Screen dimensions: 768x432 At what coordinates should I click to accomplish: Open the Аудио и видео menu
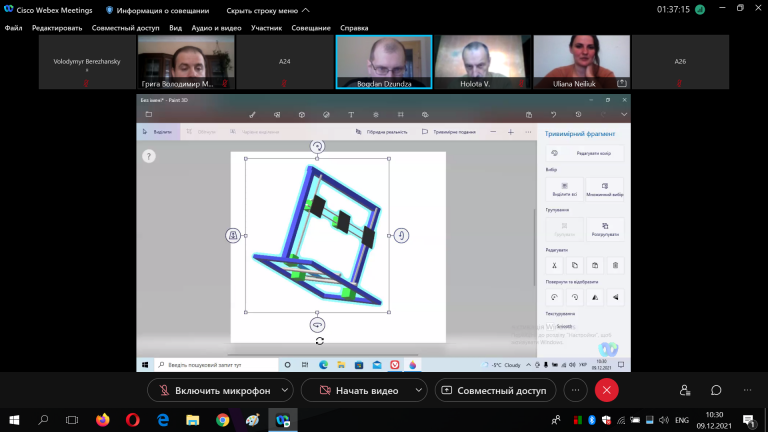click(216, 28)
